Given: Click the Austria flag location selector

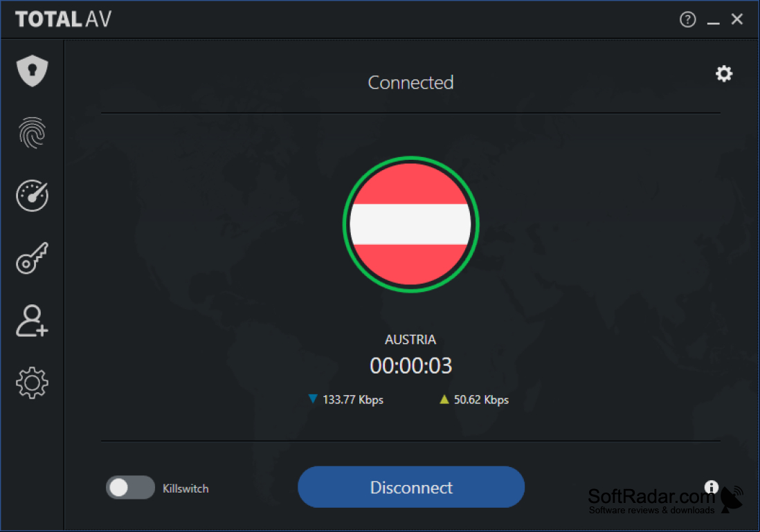Looking at the screenshot, I should tap(411, 224).
